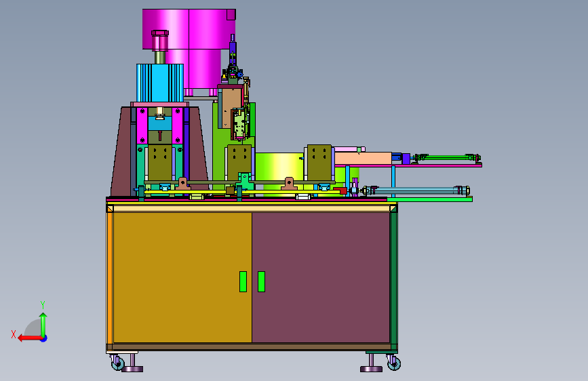Click the X label on the triad
Screen dimensions: 588x381
click(14, 334)
